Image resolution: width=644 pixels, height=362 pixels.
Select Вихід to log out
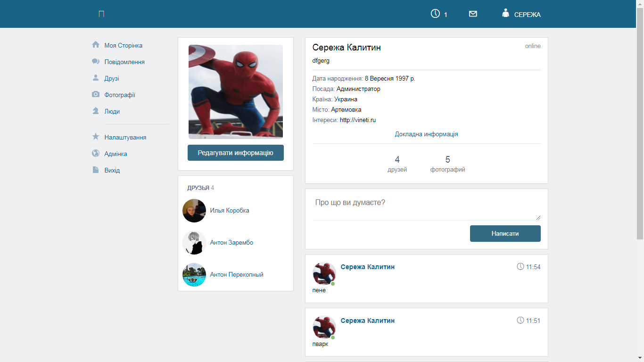tap(112, 170)
